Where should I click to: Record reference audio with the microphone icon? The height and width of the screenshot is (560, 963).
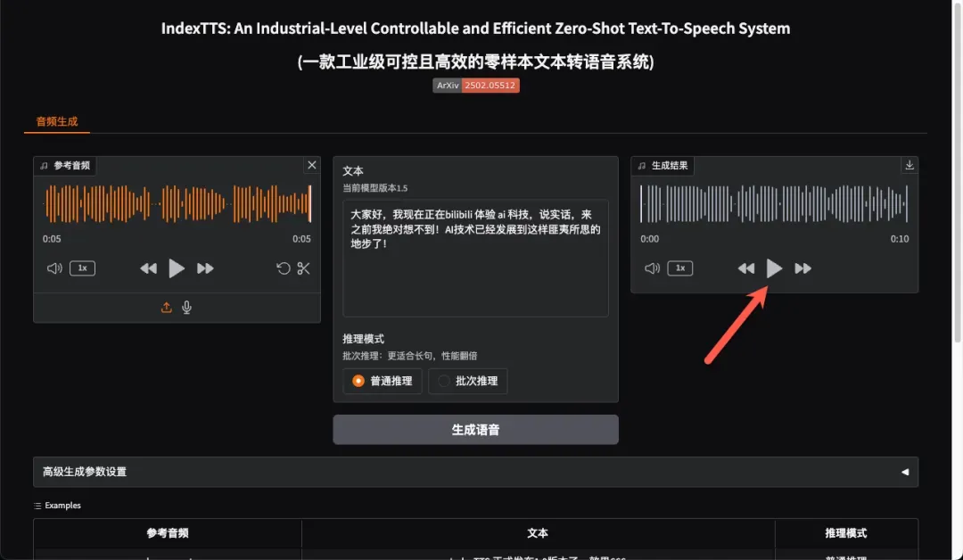coord(186,307)
